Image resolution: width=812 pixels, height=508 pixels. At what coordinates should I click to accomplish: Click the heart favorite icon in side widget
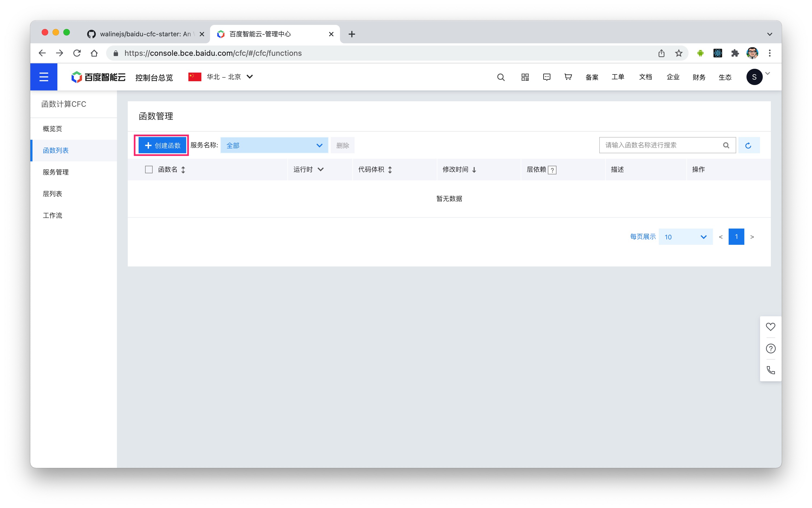770,327
